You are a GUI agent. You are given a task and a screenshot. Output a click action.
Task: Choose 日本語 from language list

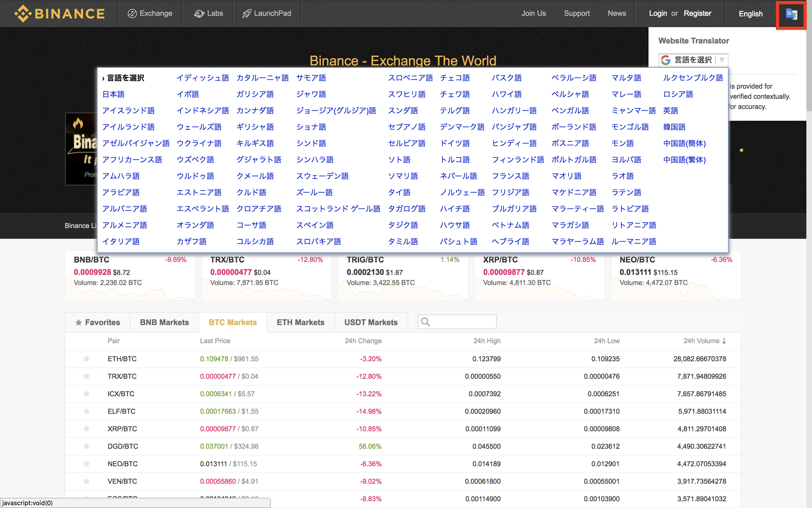(113, 94)
